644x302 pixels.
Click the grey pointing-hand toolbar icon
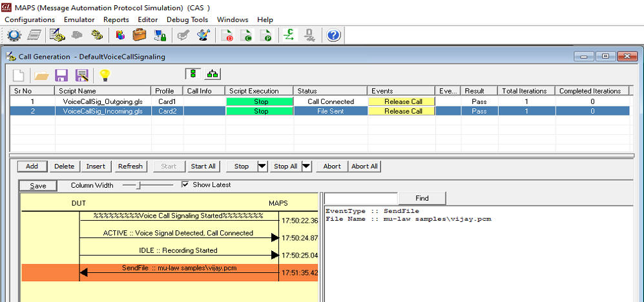pos(183,35)
